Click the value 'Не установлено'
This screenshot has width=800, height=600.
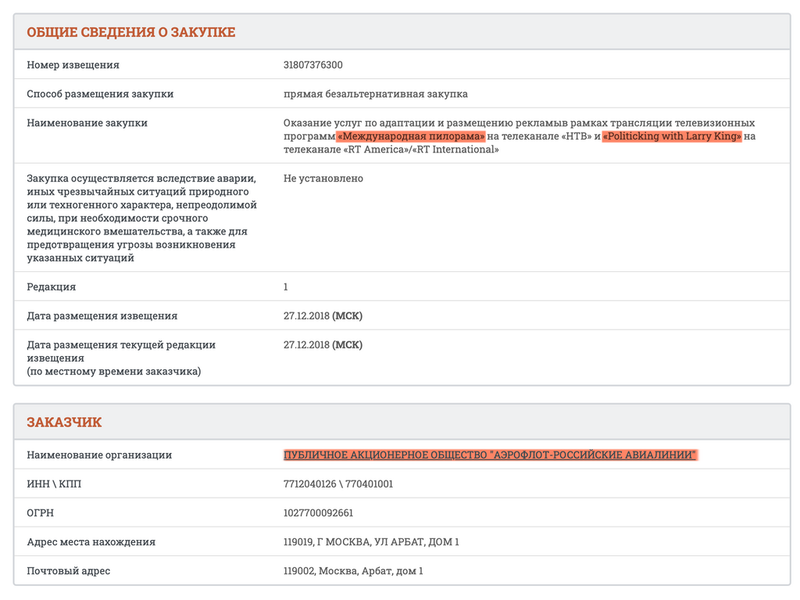click(323, 179)
